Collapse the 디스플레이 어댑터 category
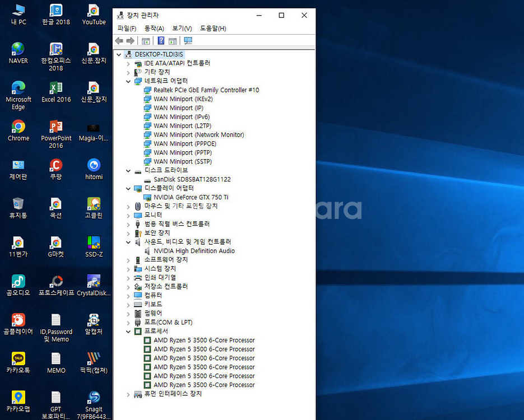 (x=128, y=189)
